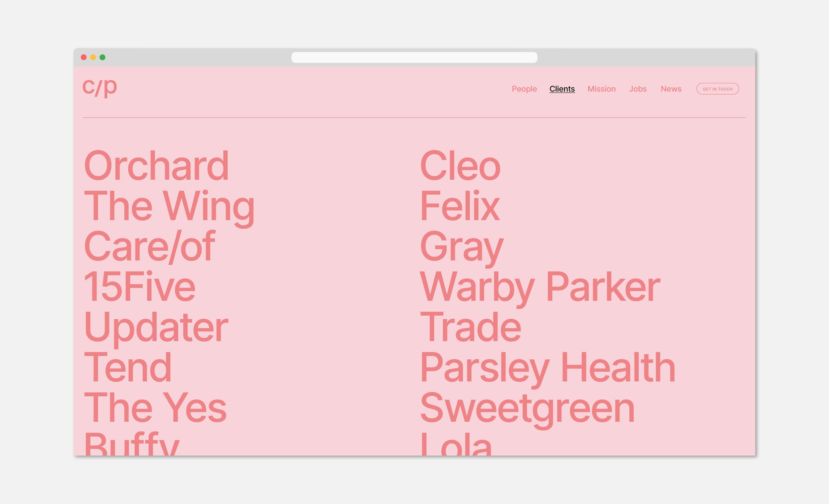Image resolution: width=829 pixels, height=504 pixels.
Task: Click the Get In Touch button
Action: click(x=718, y=89)
